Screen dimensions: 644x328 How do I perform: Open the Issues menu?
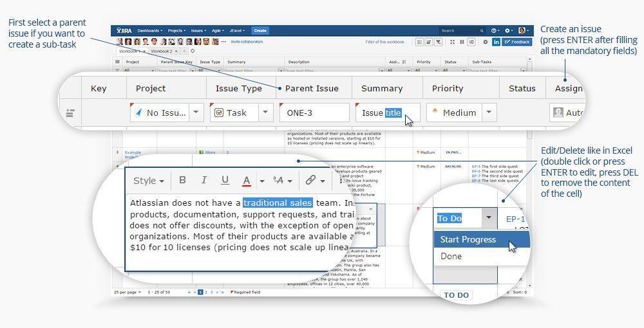[x=198, y=31]
